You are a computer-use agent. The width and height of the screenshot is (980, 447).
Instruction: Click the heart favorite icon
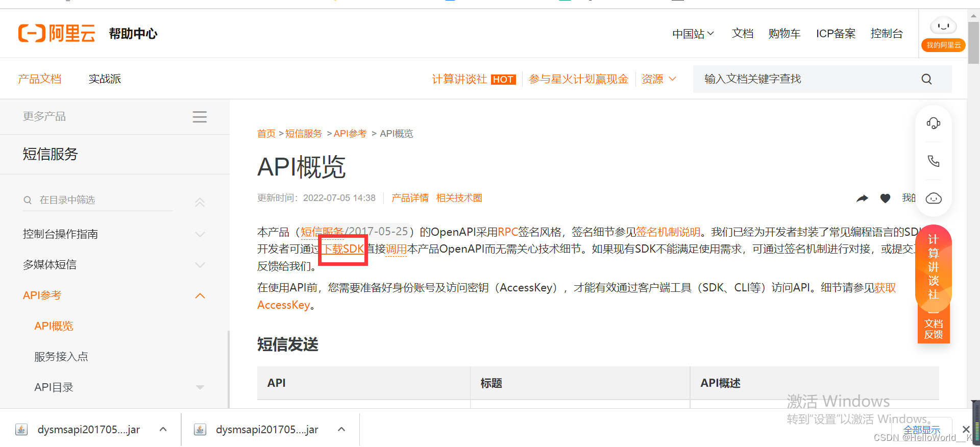(x=886, y=198)
